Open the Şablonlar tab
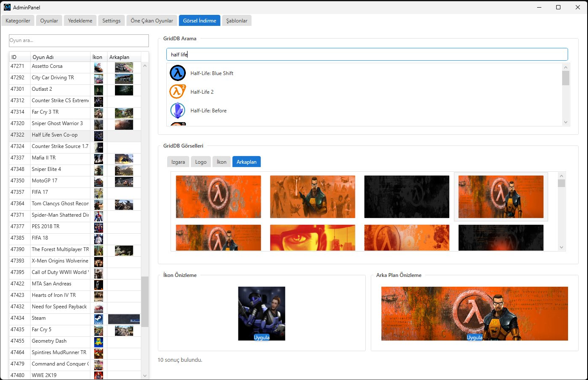This screenshot has height=380, width=588. point(237,21)
